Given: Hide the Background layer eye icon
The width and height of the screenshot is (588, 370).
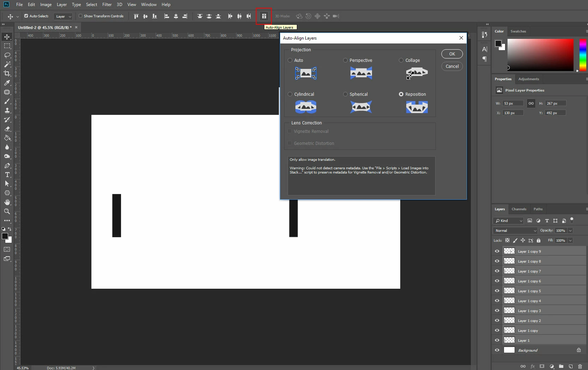Looking at the screenshot, I should tap(497, 350).
